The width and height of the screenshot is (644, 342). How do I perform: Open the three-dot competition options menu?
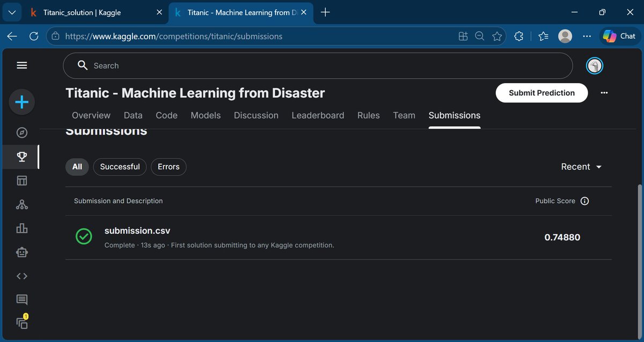(x=604, y=93)
